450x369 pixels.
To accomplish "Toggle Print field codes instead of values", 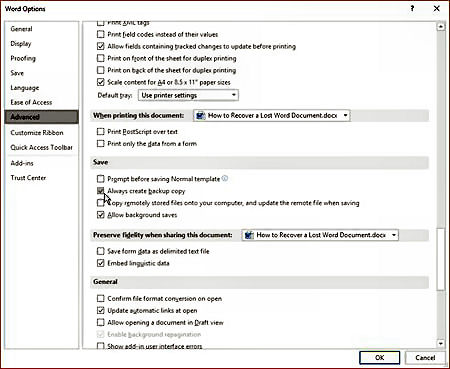I will (x=100, y=34).
